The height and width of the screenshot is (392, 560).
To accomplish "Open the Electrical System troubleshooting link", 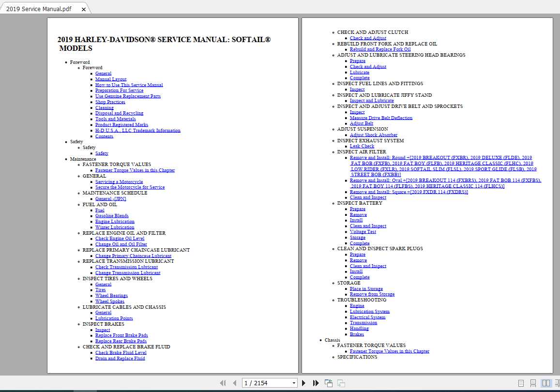I will [367, 317].
